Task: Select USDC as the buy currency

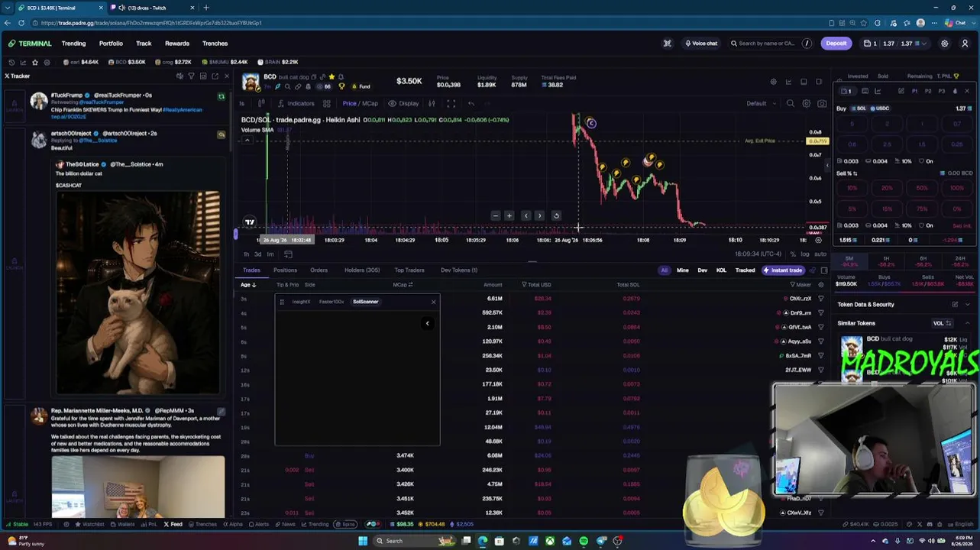Action: click(x=880, y=108)
